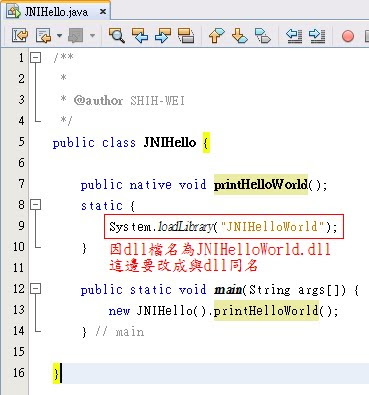Click the Find Selection magnifier icon

[x=117, y=35]
